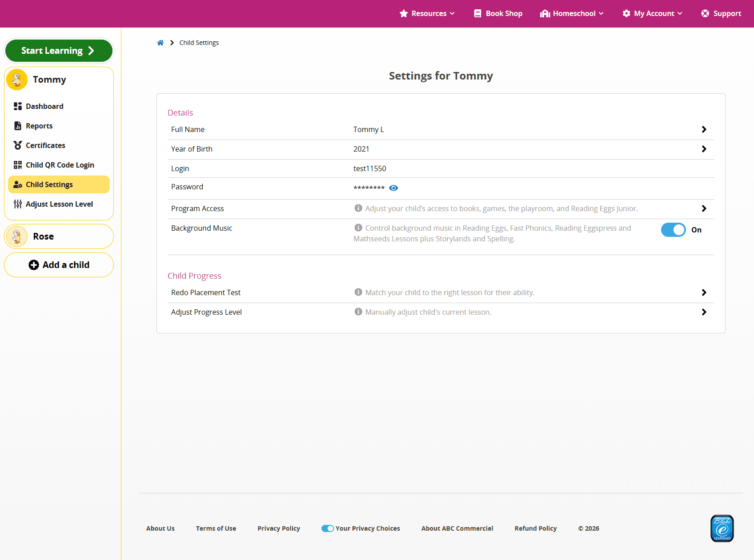
Task: Click Adjust Progress Level info icon
Action: pos(358,312)
